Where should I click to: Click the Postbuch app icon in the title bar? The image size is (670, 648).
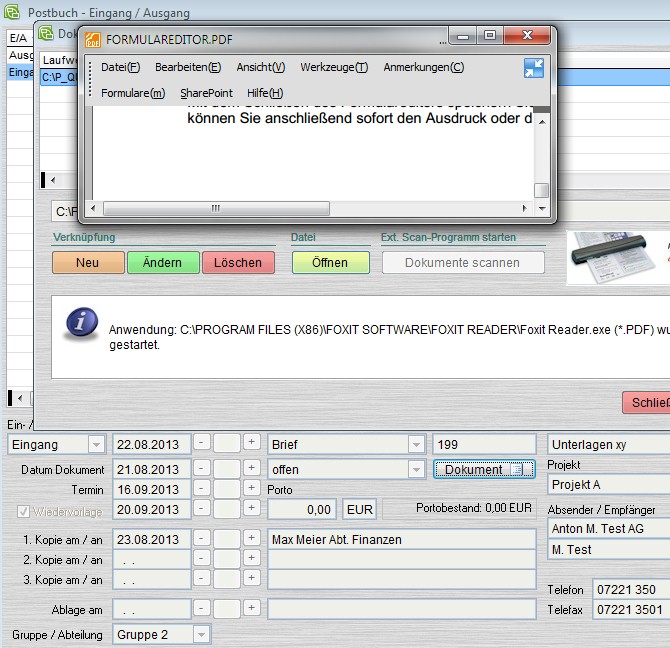[13, 13]
